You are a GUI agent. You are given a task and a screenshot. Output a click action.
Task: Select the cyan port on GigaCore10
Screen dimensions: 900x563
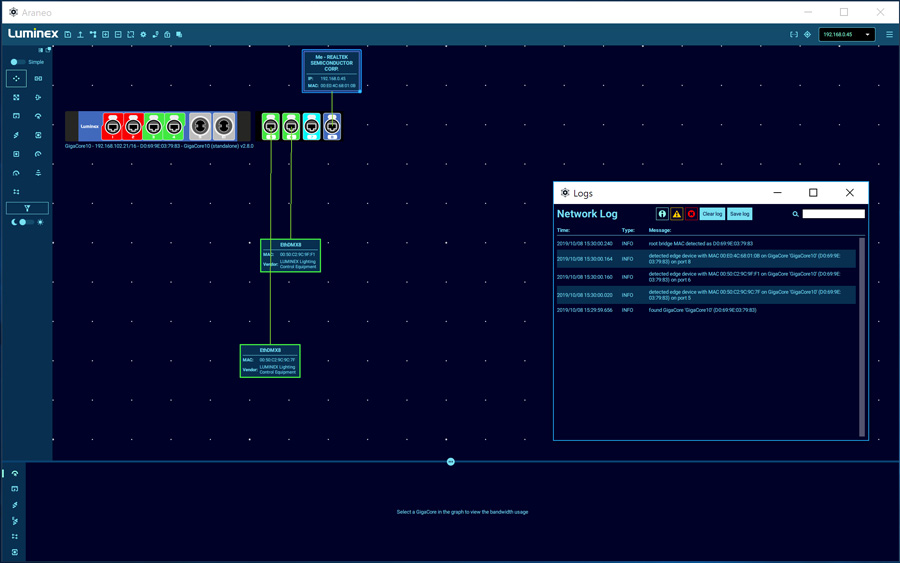point(312,126)
